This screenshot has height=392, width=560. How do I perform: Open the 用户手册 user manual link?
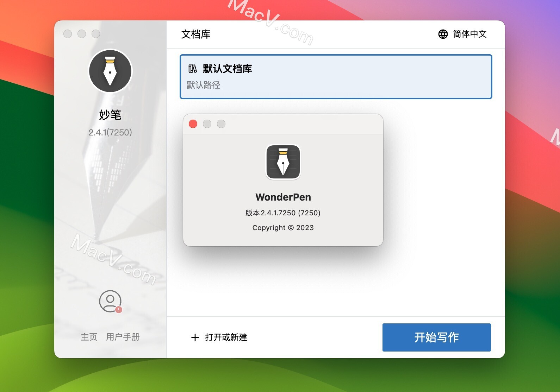point(123,337)
